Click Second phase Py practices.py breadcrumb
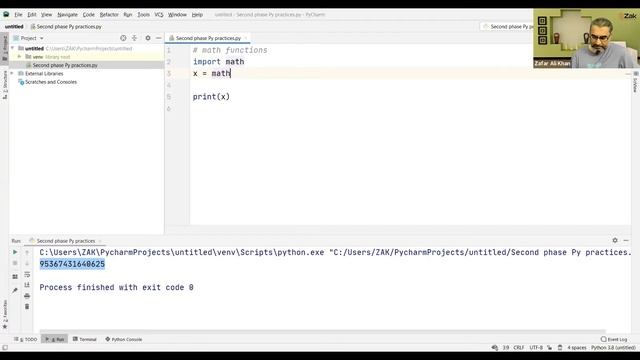The width and height of the screenshot is (640, 360). [66, 27]
